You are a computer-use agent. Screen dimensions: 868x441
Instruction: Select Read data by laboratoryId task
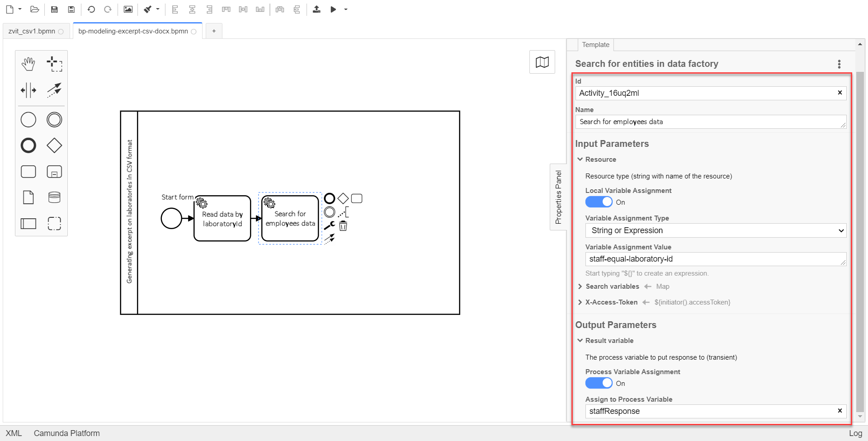coord(222,219)
